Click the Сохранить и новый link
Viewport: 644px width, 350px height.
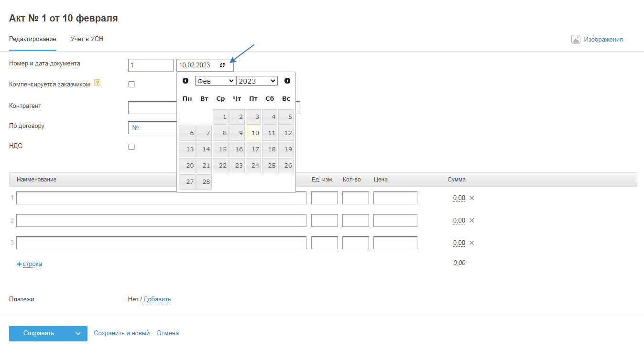121,333
